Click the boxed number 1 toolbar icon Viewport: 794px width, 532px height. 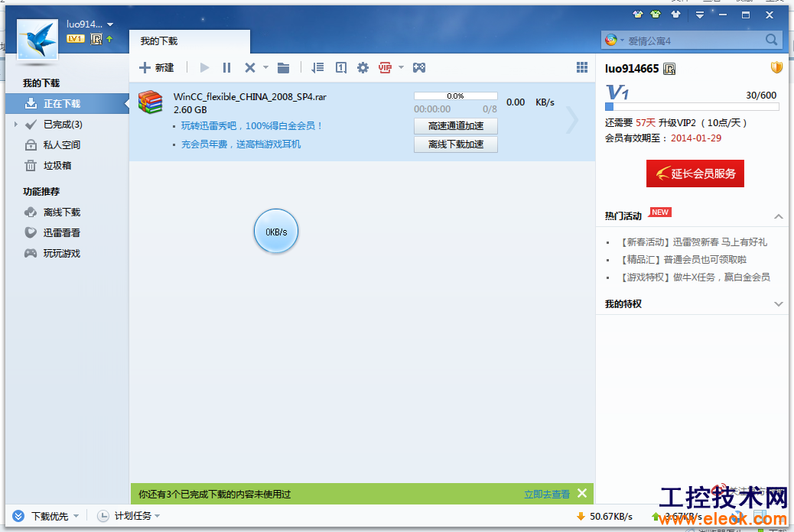point(341,68)
